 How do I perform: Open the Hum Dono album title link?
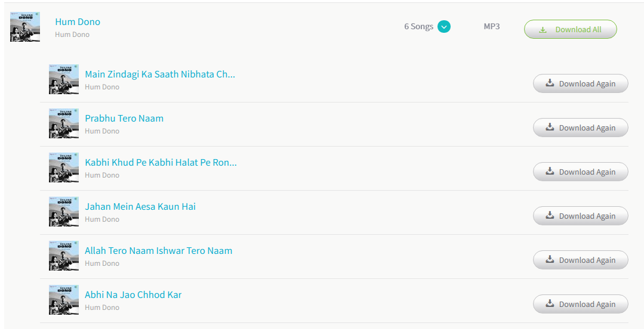click(78, 21)
